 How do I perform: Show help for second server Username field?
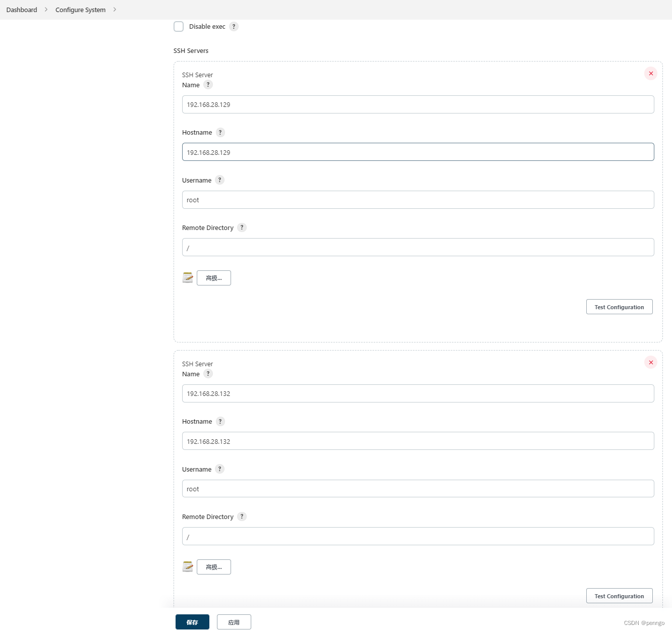tap(219, 469)
